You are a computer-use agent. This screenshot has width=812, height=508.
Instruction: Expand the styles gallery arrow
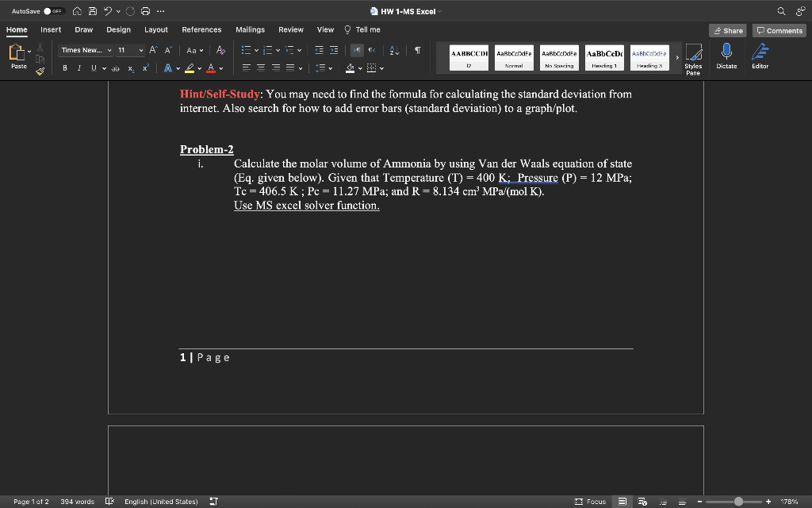(x=677, y=57)
